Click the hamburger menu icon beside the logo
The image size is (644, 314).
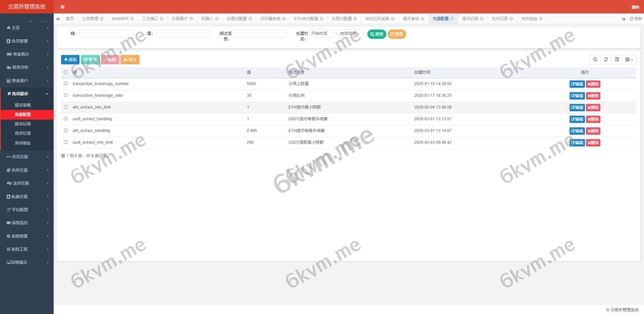point(62,7)
